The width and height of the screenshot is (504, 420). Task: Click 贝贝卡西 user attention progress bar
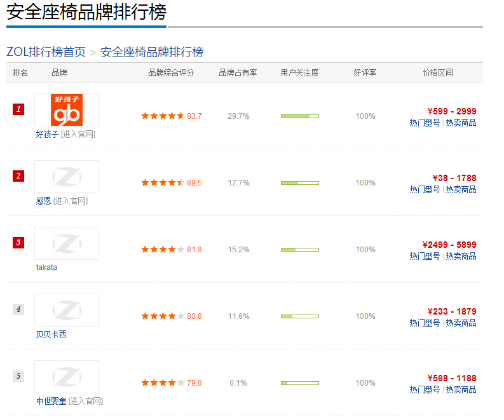pos(300,316)
